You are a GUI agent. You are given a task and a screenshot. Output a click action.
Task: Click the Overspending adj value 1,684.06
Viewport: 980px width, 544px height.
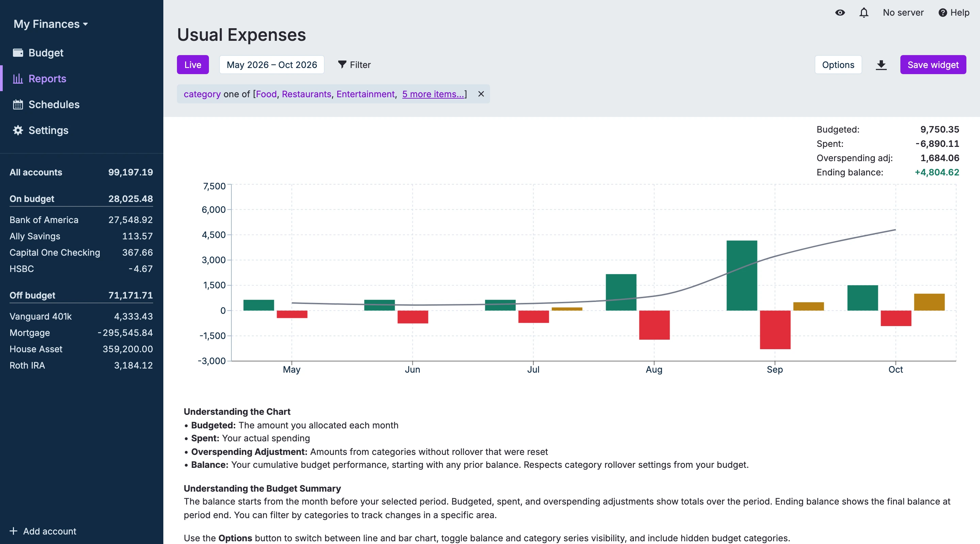[x=940, y=158]
